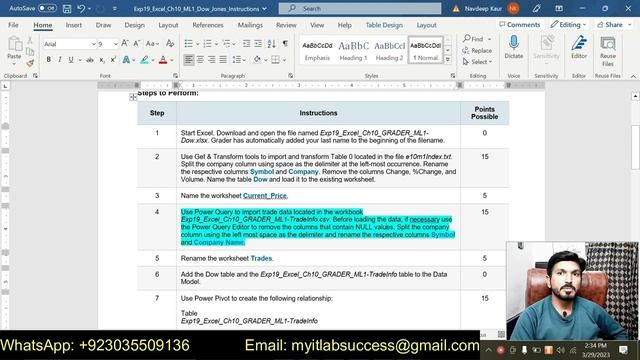Click in the Search box
Screen dimensions: 640x360
360,8
